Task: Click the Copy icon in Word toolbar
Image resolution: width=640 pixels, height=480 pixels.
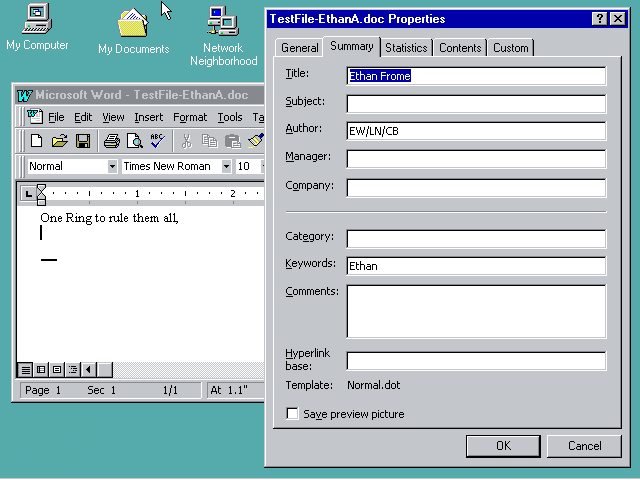Action: [209, 141]
